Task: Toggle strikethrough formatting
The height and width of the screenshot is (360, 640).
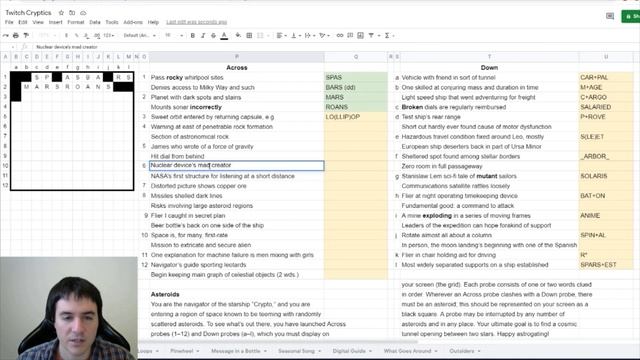Action: click(213, 36)
